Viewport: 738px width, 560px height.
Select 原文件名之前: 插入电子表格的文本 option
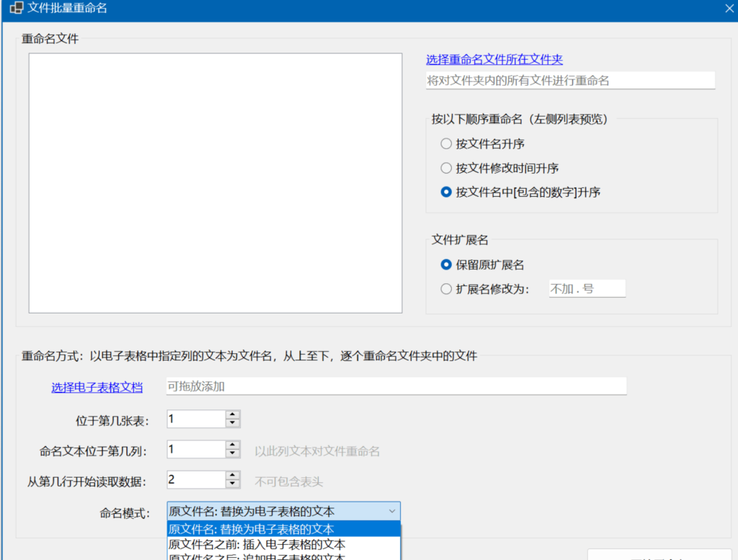click(283, 545)
